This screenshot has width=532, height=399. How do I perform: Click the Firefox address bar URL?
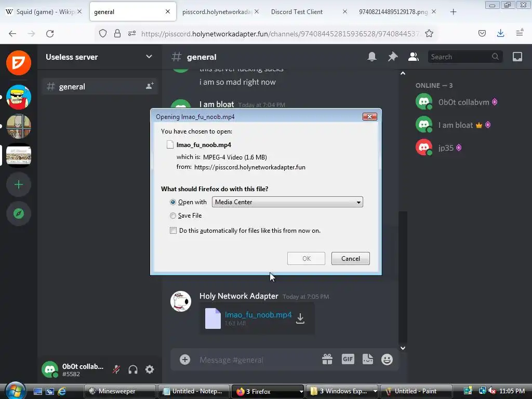tap(281, 34)
